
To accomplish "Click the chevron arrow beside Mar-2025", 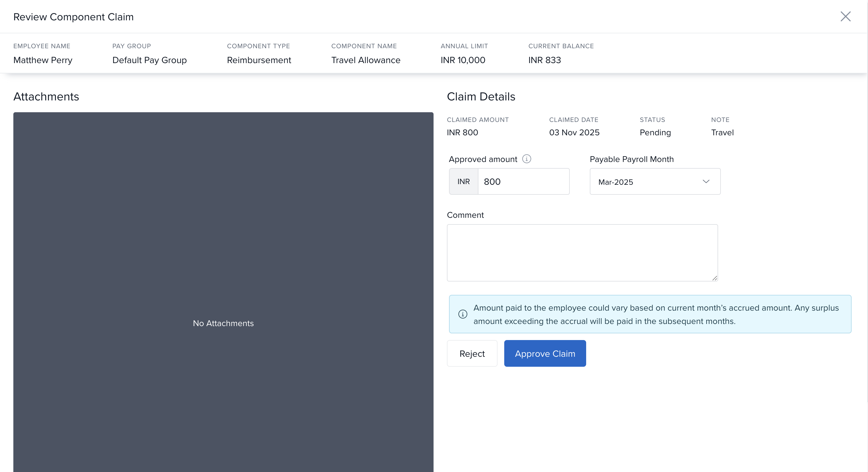I will click(x=706, y=182).
